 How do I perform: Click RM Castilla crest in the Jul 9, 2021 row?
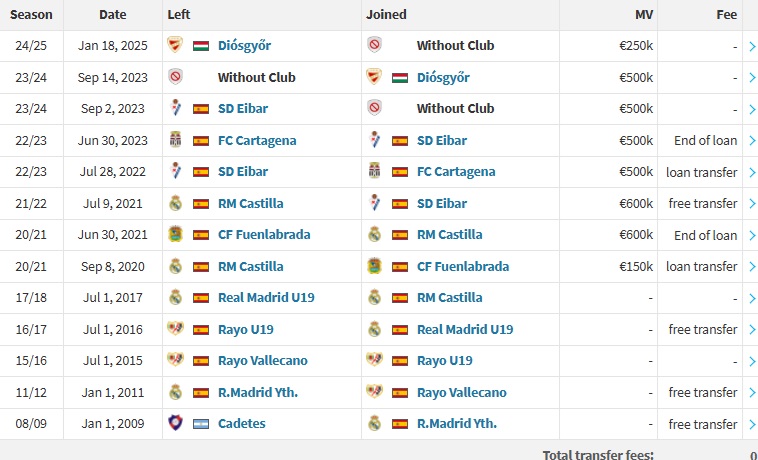(x=175, y=203)
